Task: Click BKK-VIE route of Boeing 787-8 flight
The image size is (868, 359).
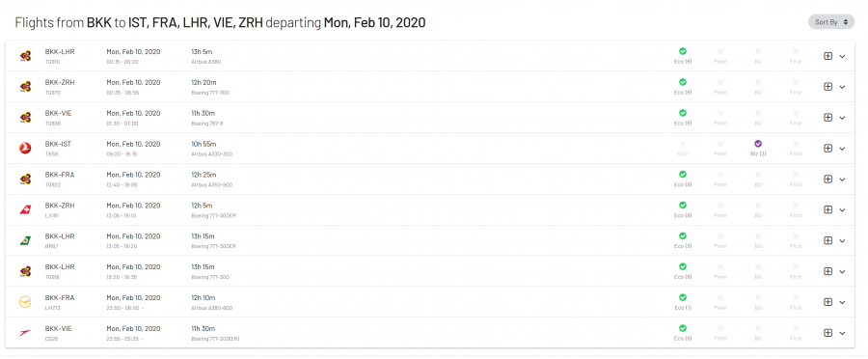Action: point(58,113)
